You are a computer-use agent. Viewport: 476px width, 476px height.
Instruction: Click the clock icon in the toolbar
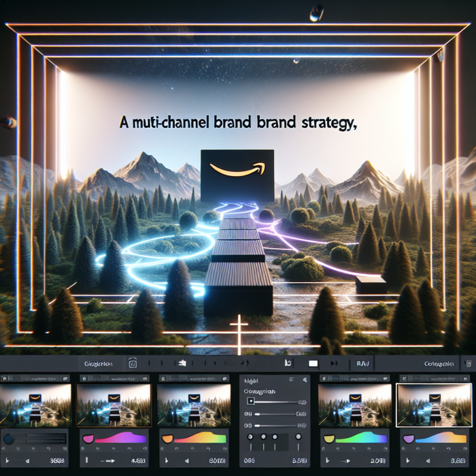point(133,363)
